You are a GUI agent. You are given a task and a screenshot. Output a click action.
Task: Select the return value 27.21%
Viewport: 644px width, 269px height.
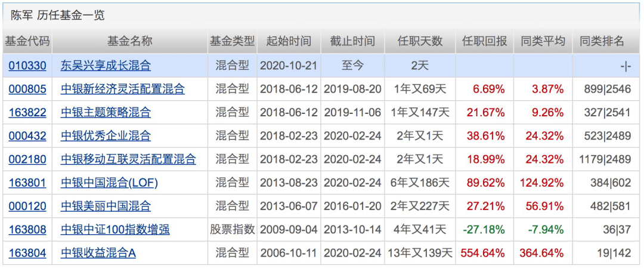pos(486,206)
